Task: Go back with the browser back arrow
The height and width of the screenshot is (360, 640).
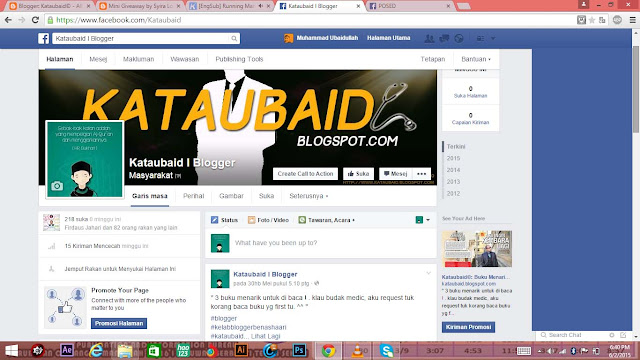Action: tap(8, 20)
